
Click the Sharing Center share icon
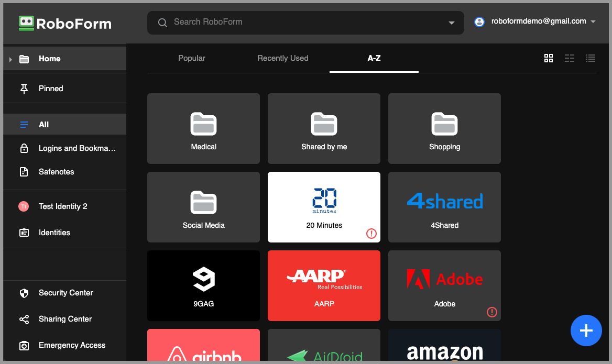[x=24, y=319]
